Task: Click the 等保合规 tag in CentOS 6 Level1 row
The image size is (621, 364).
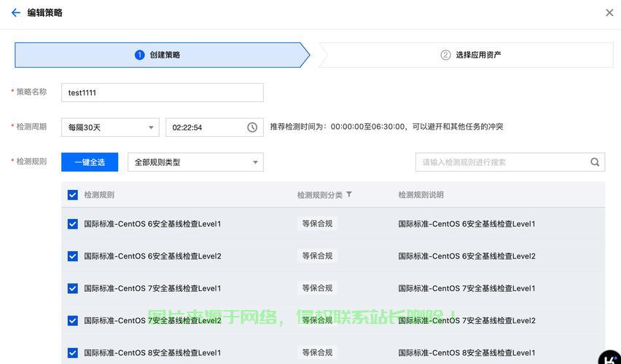Action: [x=317, y=223]
